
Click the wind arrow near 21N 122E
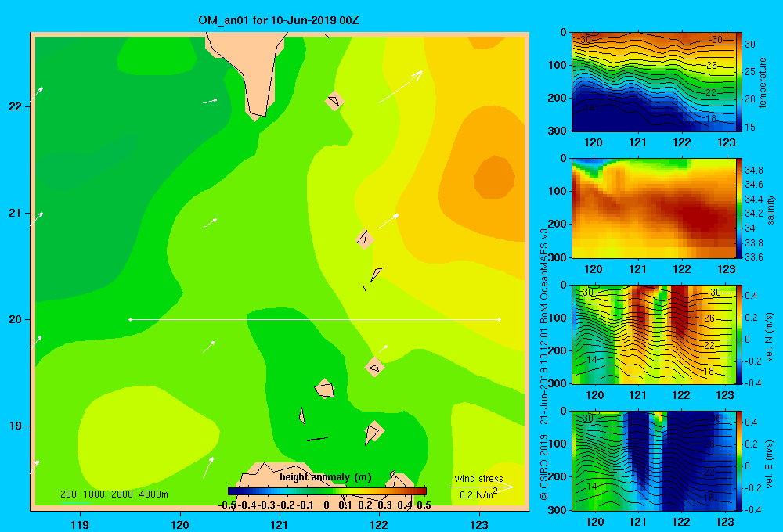pos(388,221)
